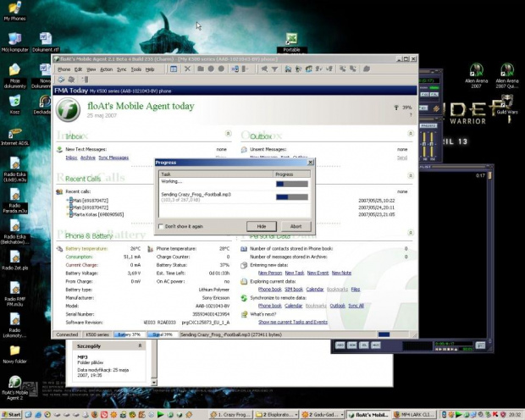The height and width of the screenshot is (420, 525).
Task: Select the Radio Zet.pls desktop file
Action: click(x=14, y=261)
